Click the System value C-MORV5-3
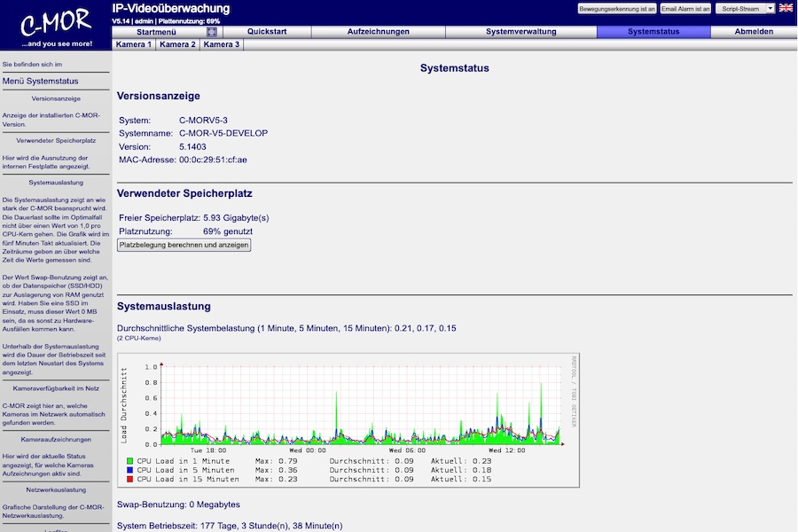This screenshot has width=798, height=532. click(203, 121)
